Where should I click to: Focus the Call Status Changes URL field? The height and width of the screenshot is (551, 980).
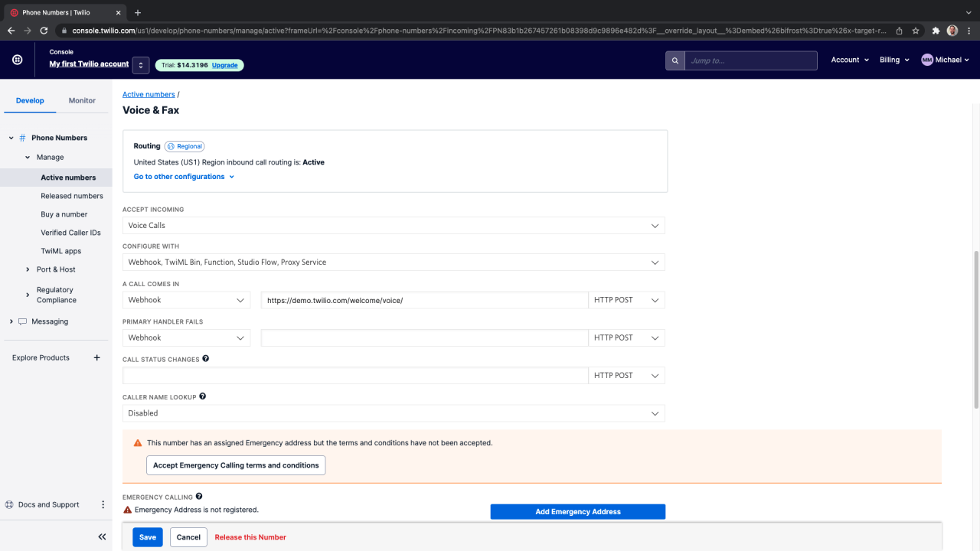pos(355,376)
